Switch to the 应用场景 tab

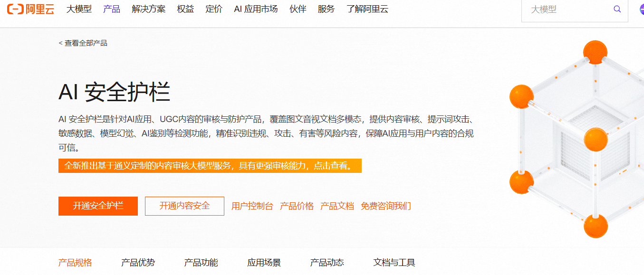(264, 263)
